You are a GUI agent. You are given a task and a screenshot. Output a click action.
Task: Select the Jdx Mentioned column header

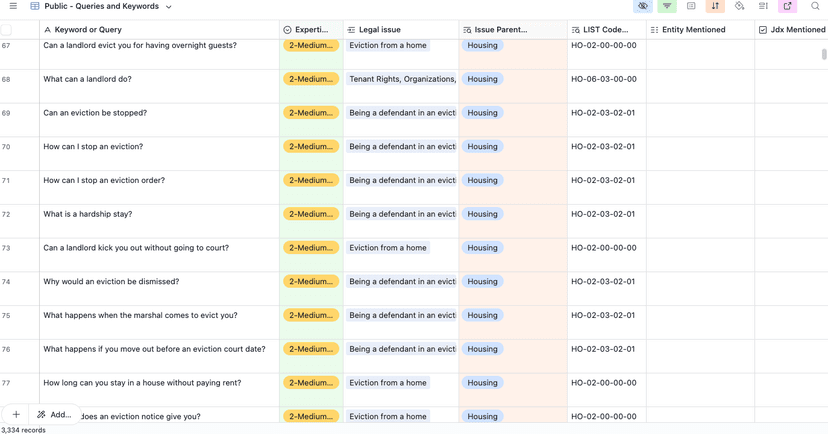[x=791, y=30]
